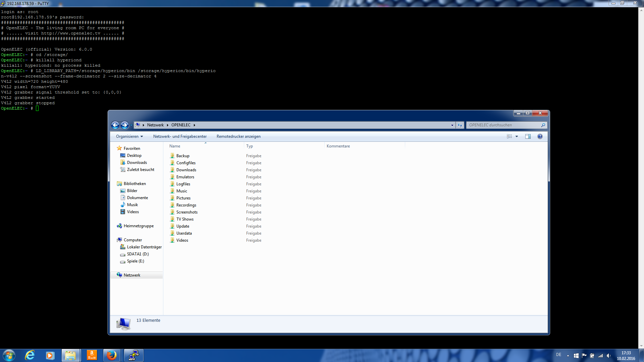Select Heimnetzgruppe in the navigation pane

(138, 226)
